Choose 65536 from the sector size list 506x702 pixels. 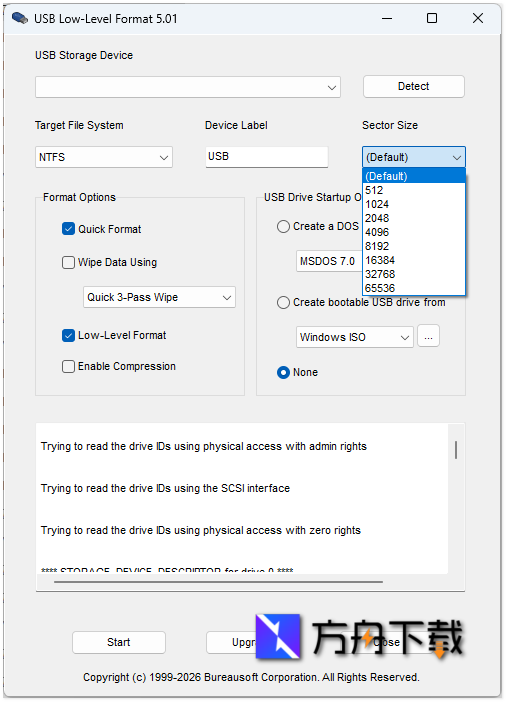pyautogui.click(x=413, y=288)
